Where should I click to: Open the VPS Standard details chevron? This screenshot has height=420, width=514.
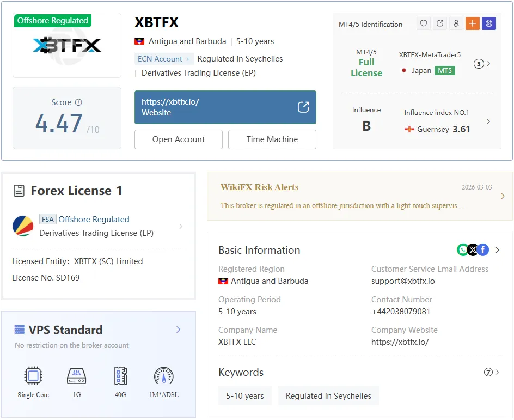click(x=178, y=330)
